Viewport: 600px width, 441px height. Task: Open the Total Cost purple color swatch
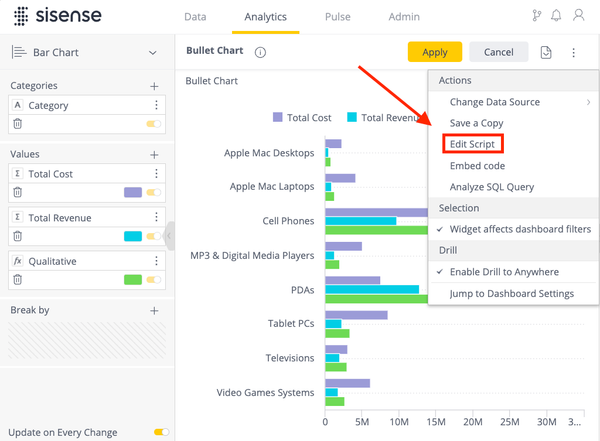133,192
